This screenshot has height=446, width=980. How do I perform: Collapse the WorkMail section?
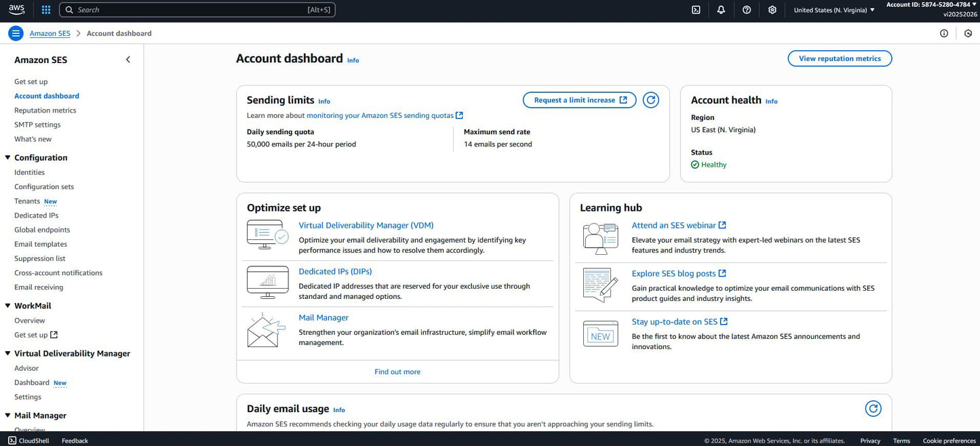pos(7,306)
